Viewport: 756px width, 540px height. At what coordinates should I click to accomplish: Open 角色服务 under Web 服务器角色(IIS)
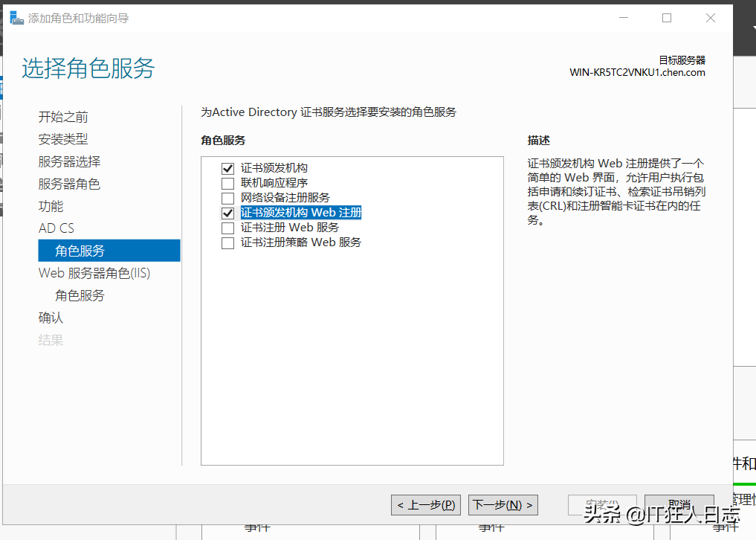click(x=80, y=295)
